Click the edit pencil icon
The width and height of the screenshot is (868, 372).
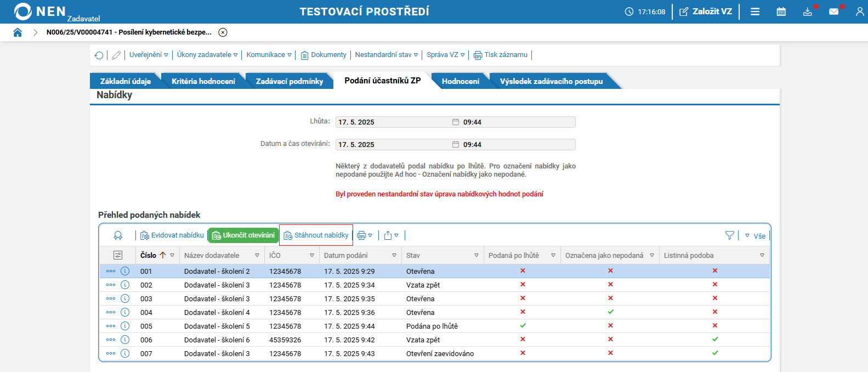pyautogui.click(x=116, y=55)
